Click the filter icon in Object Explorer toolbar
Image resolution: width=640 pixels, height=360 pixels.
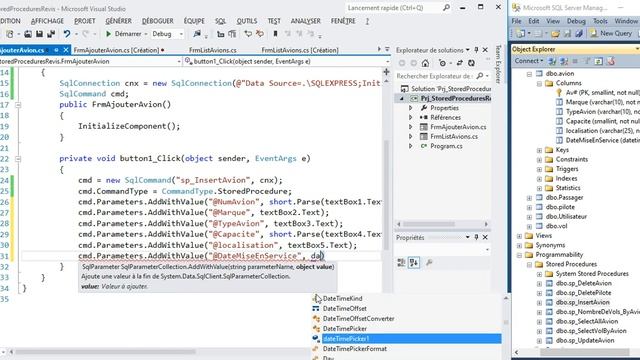(x=587, y=61)
